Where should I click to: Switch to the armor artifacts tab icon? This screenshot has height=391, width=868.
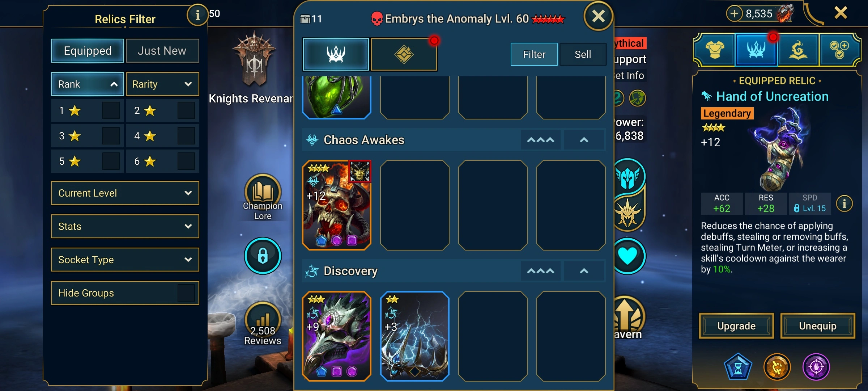(x=715, y=50)
